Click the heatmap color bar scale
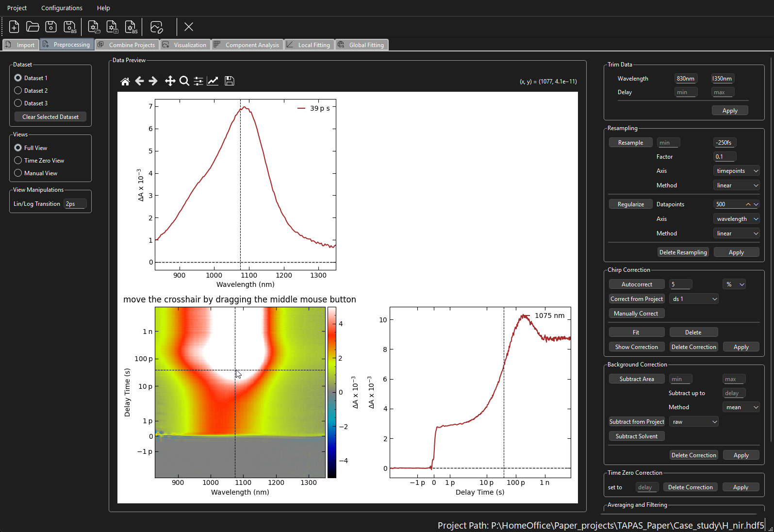Screen dimensions: 774x532 tap(332, 392)
